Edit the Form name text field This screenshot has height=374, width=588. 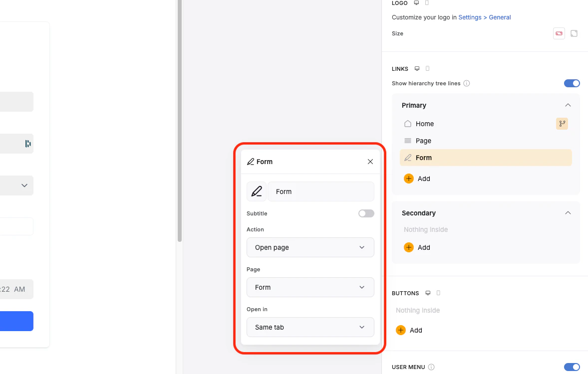point(321,191)
